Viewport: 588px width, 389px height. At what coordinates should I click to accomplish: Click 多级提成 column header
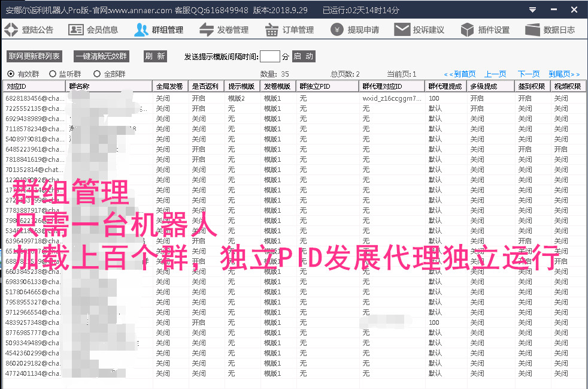click(x=491, y=86)
